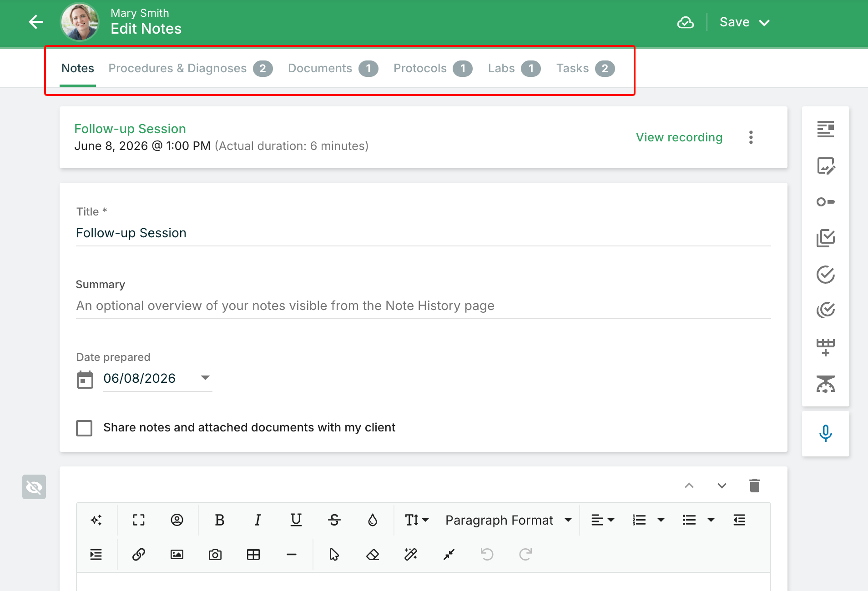Toggle bold formatting

pyautogui.click(x=220, y=520)
